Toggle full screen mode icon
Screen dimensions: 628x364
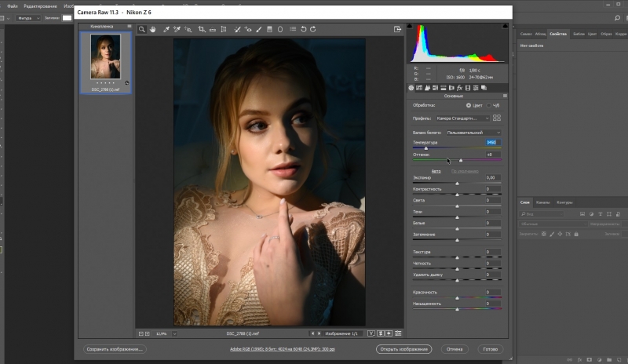[x=397, y=29]
